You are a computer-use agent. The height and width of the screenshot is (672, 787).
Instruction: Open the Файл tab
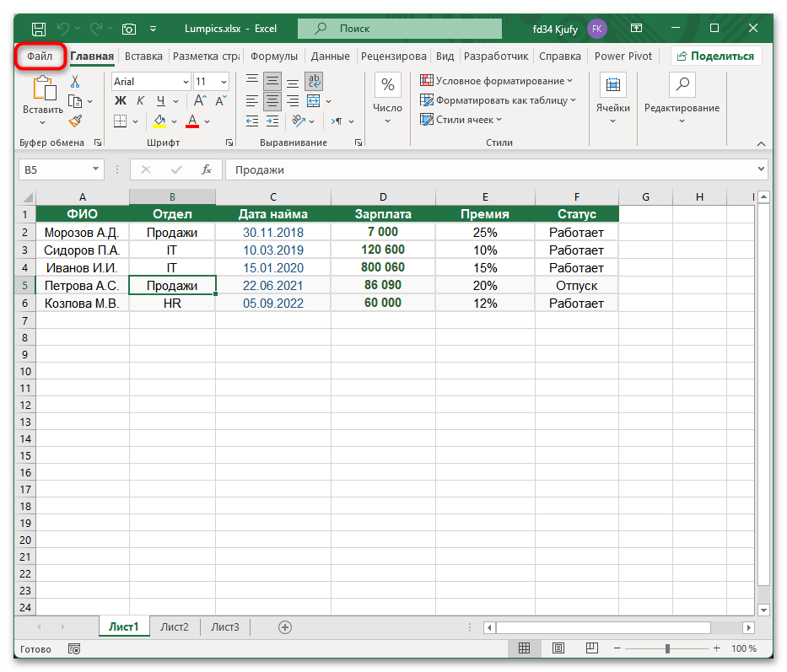pos(40,56)
